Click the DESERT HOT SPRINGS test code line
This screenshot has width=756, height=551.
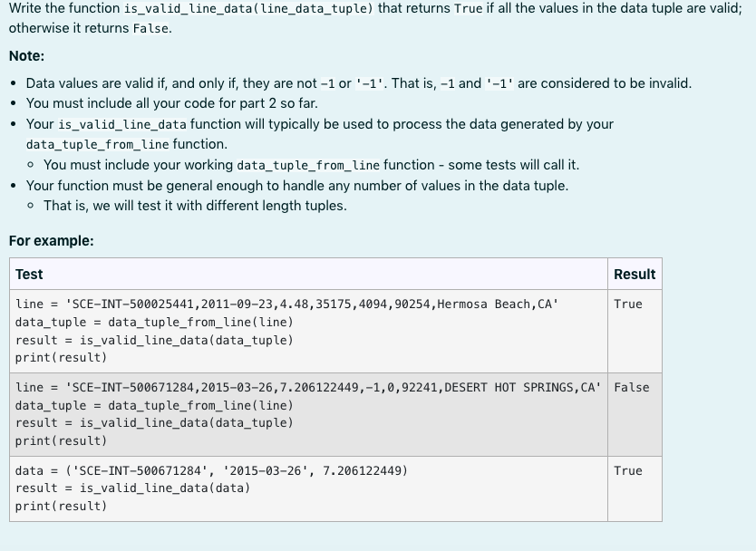308,388
